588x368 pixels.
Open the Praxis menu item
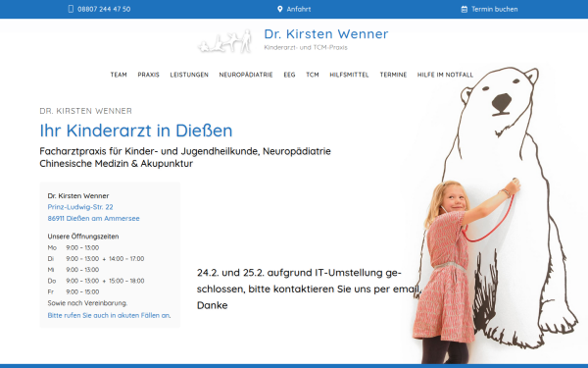coord(149,75)
